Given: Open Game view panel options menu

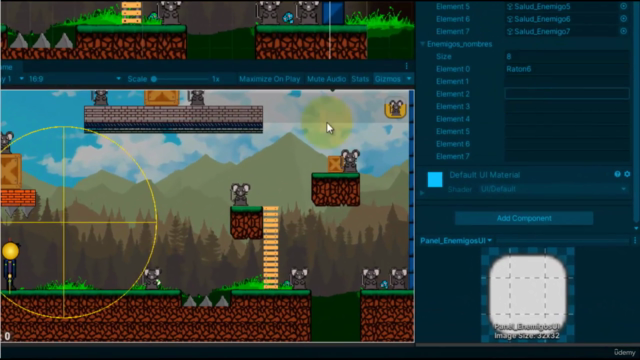Looking at the screenshot, I should click(x=407, y=66).
